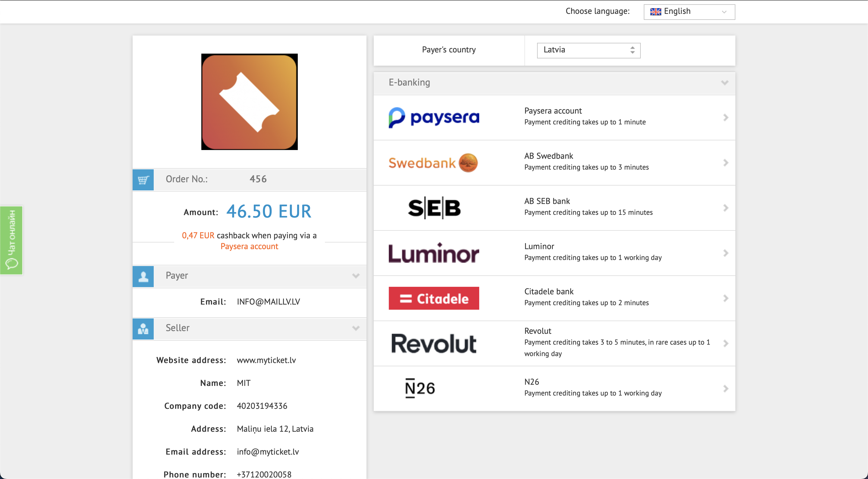Collapse the Seller section
Screen dimensions: 868x479
pyautogui.click(x=356, y=328)
